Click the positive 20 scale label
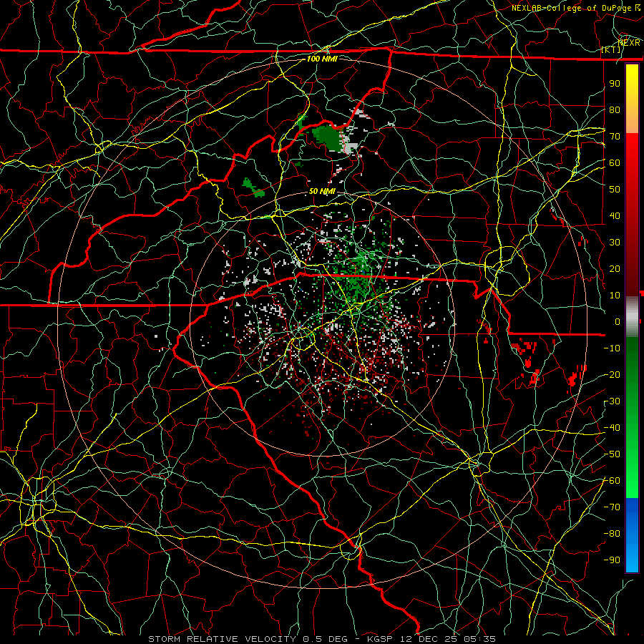This screenshot has width=644, height=644. point(615,269)
